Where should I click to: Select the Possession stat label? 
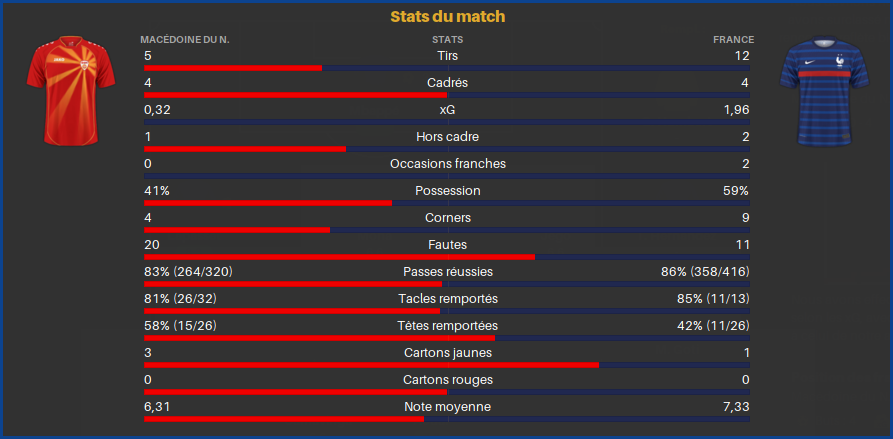tap(448, 191)
